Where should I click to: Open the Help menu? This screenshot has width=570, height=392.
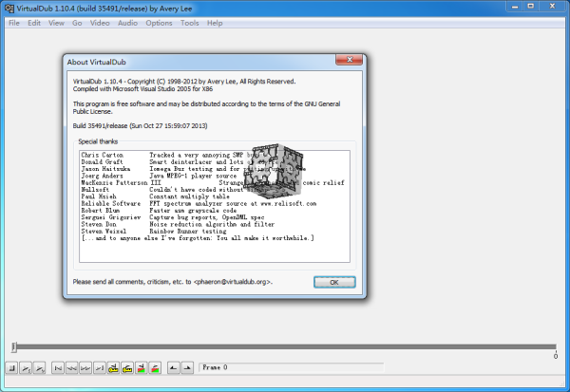[215, 23]
